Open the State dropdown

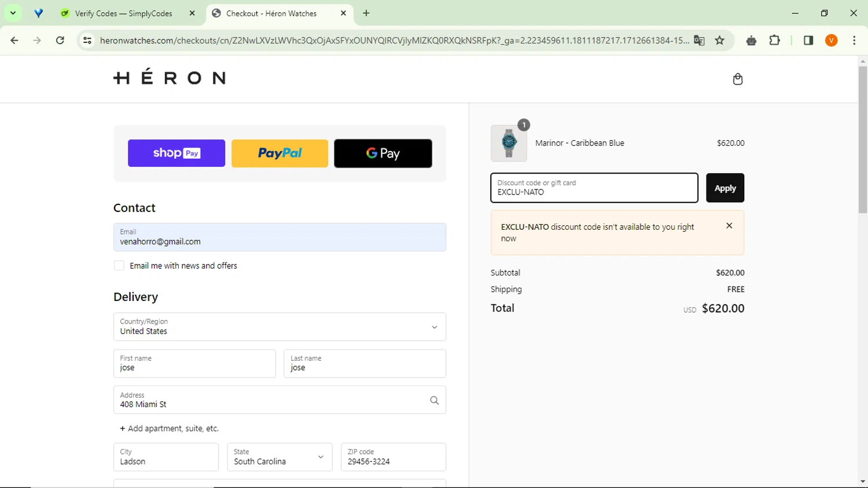(x=279, y=457)
